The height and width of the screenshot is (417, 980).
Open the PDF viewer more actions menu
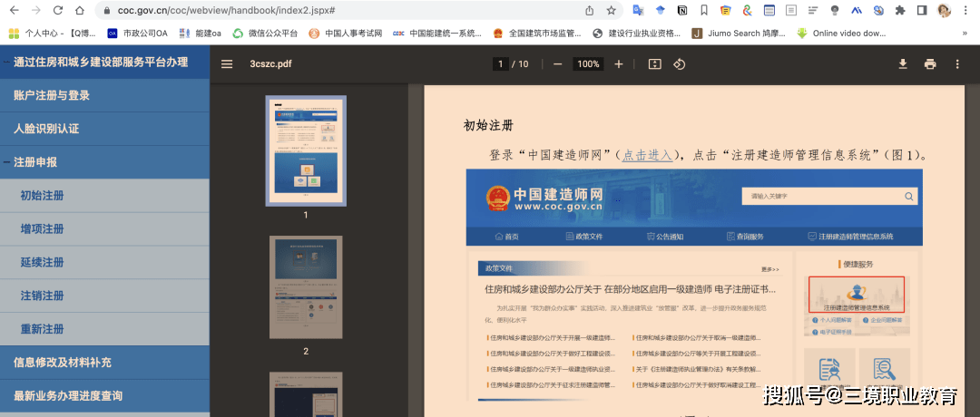[956, 64]
